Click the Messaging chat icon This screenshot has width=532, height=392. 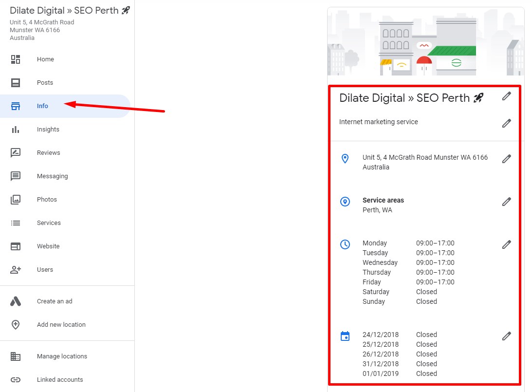[16, 176]
